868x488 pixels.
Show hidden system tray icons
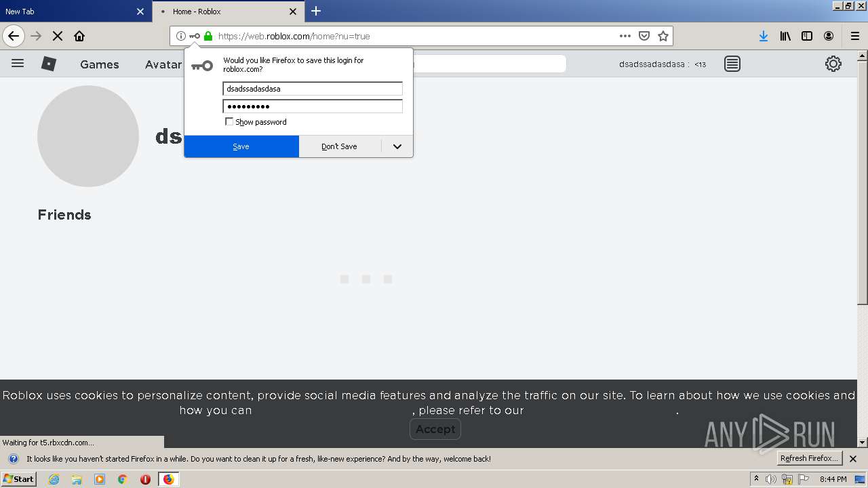(x=756, y=479)
